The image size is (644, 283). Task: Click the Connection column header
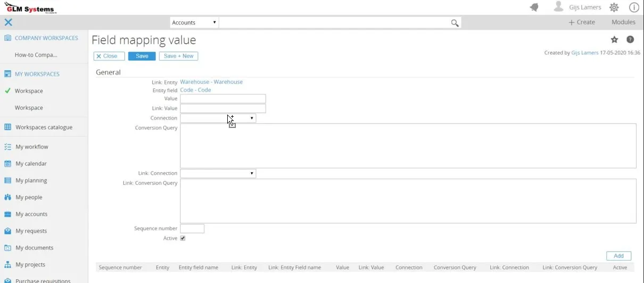click(x=409, y=268)
